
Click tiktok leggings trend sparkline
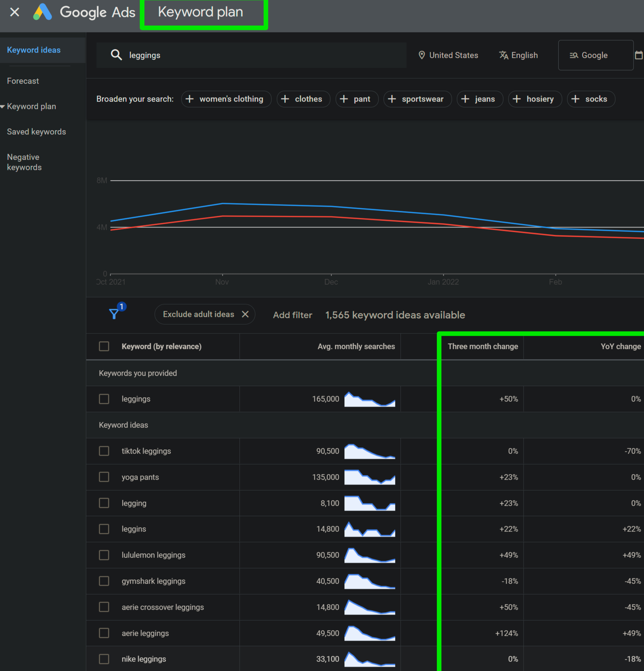click(370, 451)
